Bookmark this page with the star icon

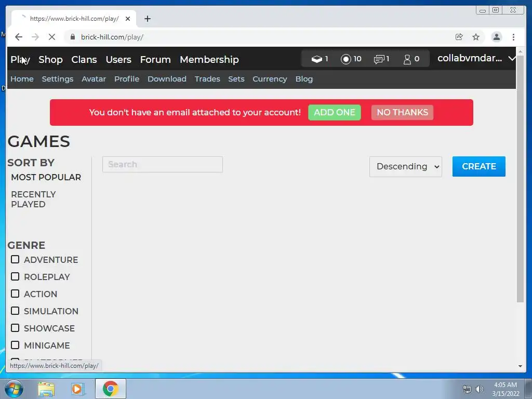click(x=476, y=37)
